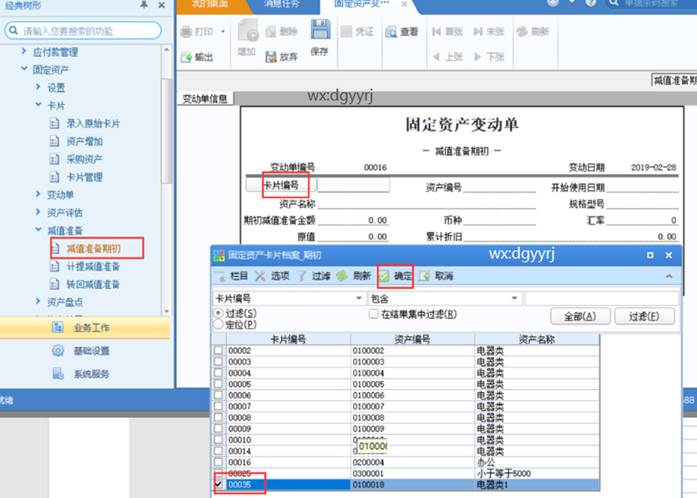Expand the 资产评估 tree node
This screenshot has height=498, width=697.
click(26, 212)
